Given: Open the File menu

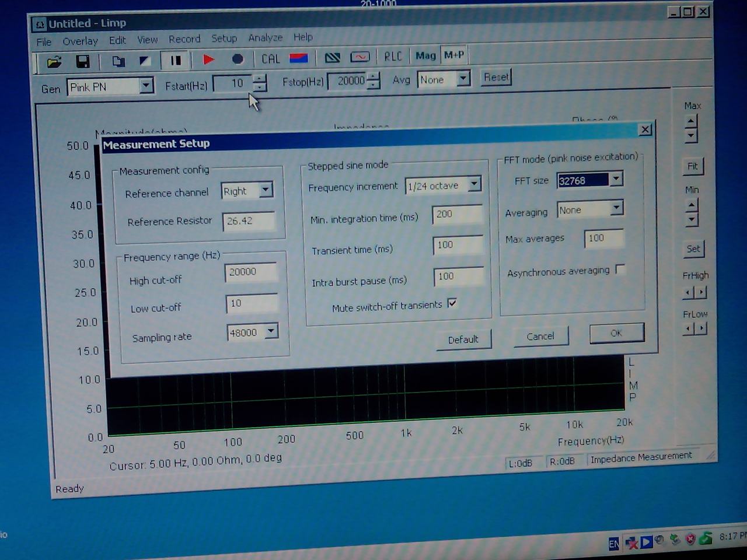Looking at the screenshot, I should click(x=44, y=42).
